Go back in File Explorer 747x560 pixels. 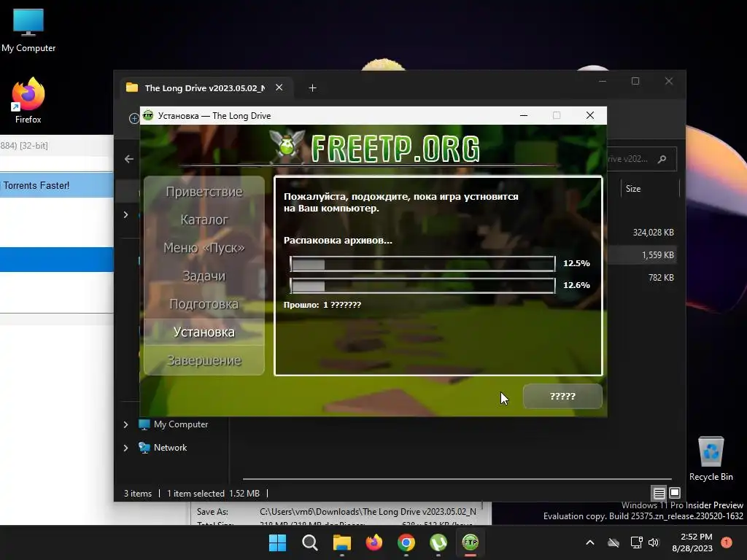(128, 159)
